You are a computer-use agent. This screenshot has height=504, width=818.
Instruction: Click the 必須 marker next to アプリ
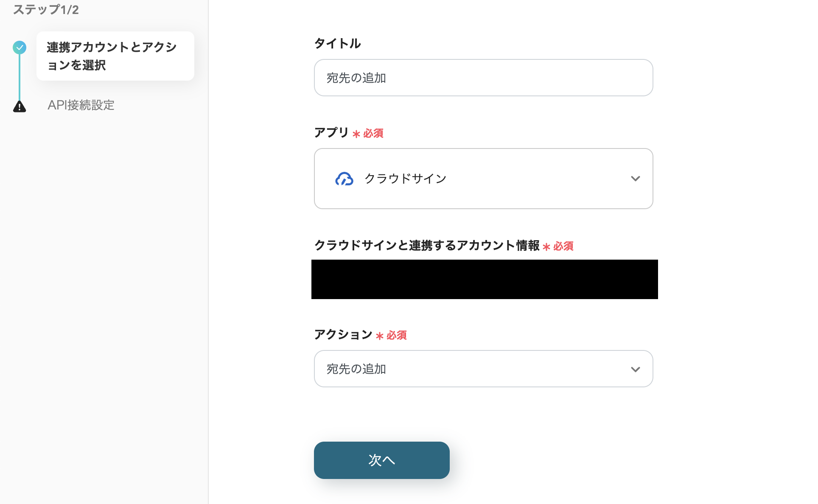click(373, 134)
